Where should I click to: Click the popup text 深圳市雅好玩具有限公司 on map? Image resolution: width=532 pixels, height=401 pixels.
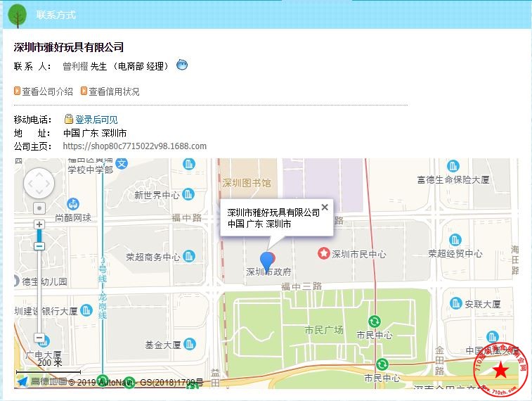point(273,212)
